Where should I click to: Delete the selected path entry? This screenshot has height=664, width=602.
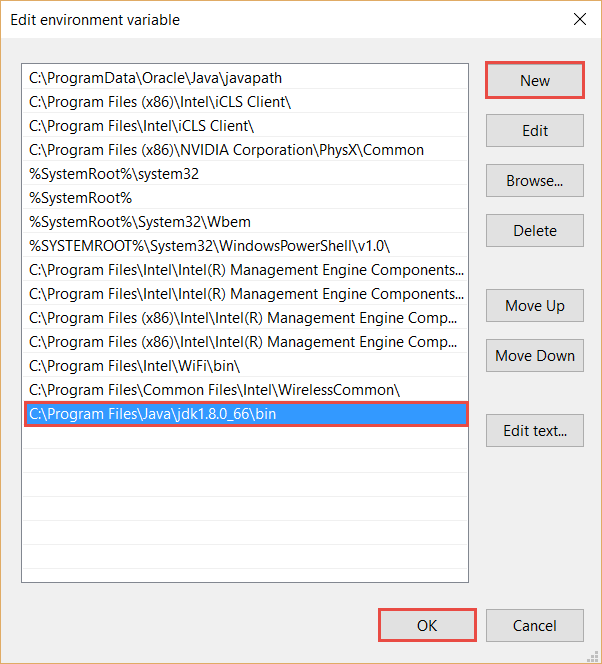pyautogui.click(x=535, y=230)
